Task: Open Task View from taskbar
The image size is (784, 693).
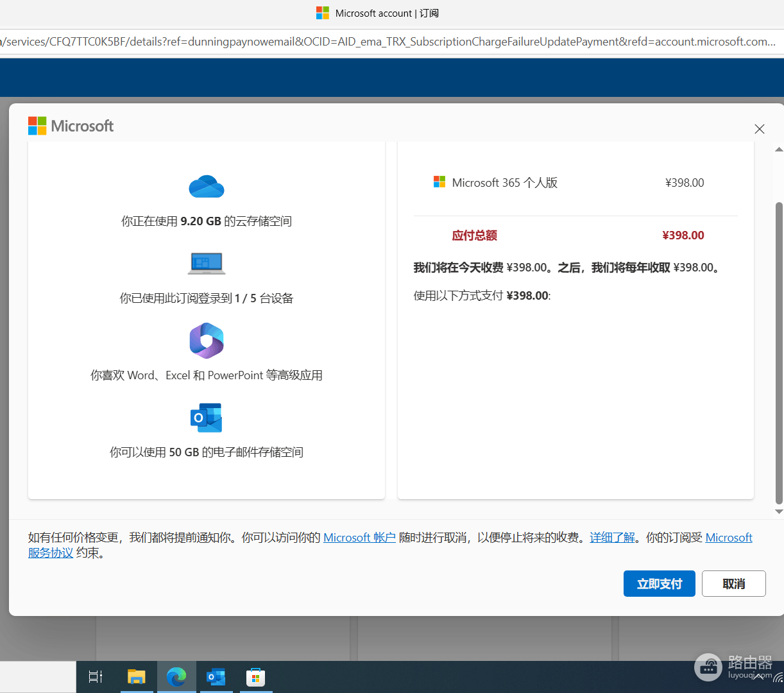Action: 96,677
